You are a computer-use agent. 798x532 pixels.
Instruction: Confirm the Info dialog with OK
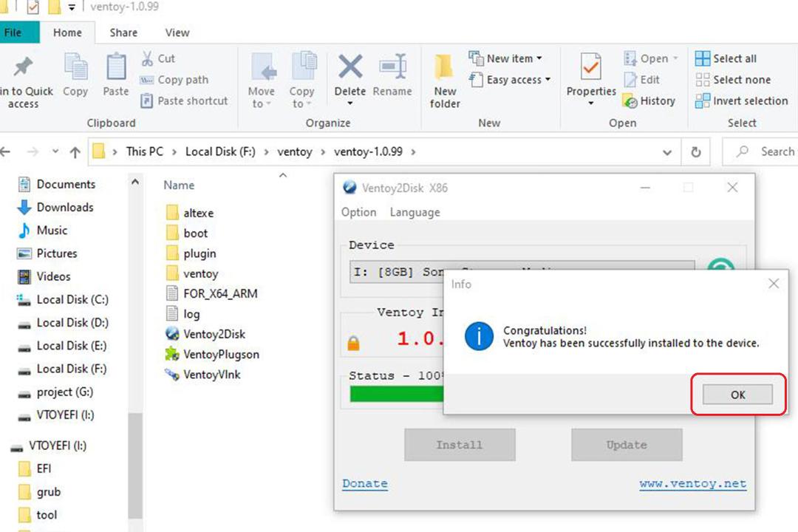tap(737, 395)
